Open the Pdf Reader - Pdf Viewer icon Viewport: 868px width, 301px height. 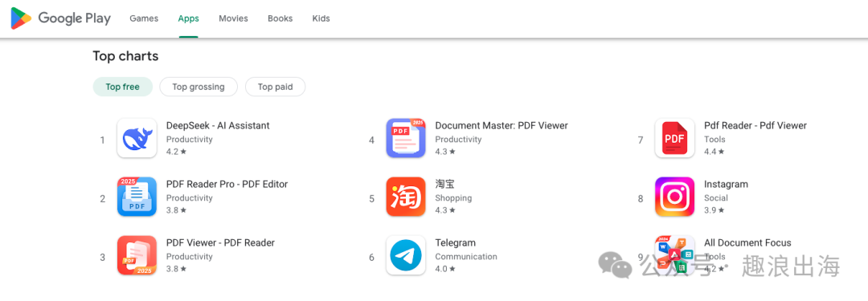pos(675,138)
